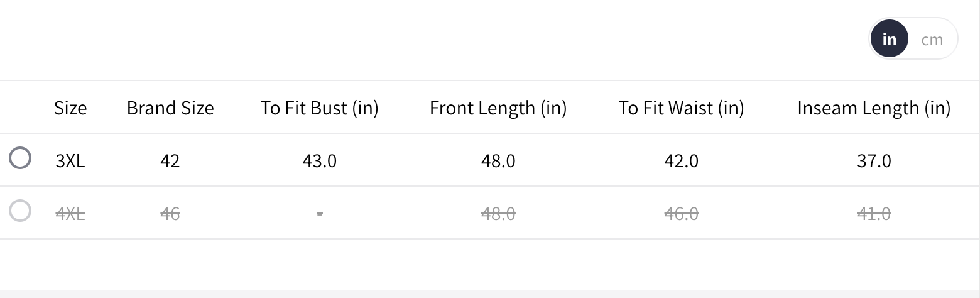
Task: Click the 'Inseam Length (in)' header
Action: pos(873,108)
